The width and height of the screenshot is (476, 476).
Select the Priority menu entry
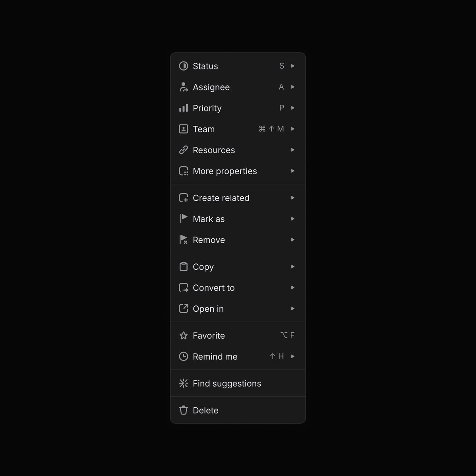click(x=238, y=108)
